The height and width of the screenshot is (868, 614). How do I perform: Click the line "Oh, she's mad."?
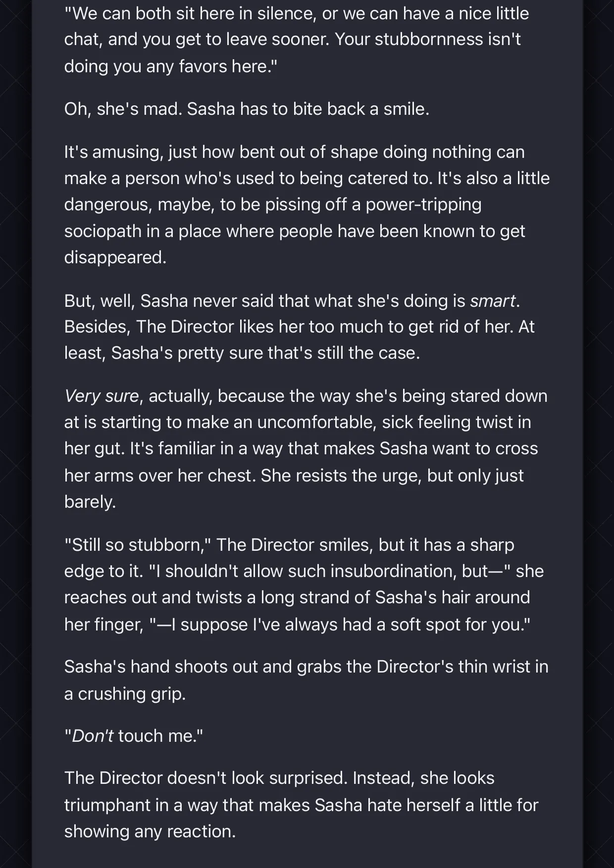pyautogui.click(x=123, y=109)
